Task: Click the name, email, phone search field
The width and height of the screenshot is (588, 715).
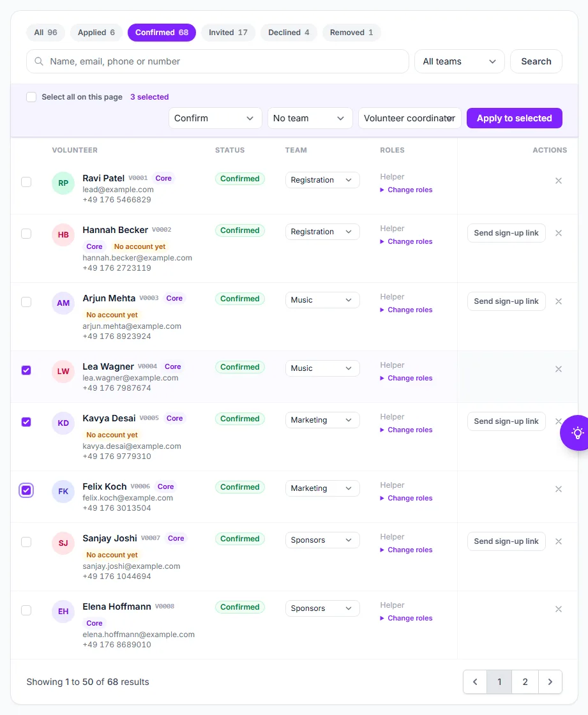Action: pos(218,61)
